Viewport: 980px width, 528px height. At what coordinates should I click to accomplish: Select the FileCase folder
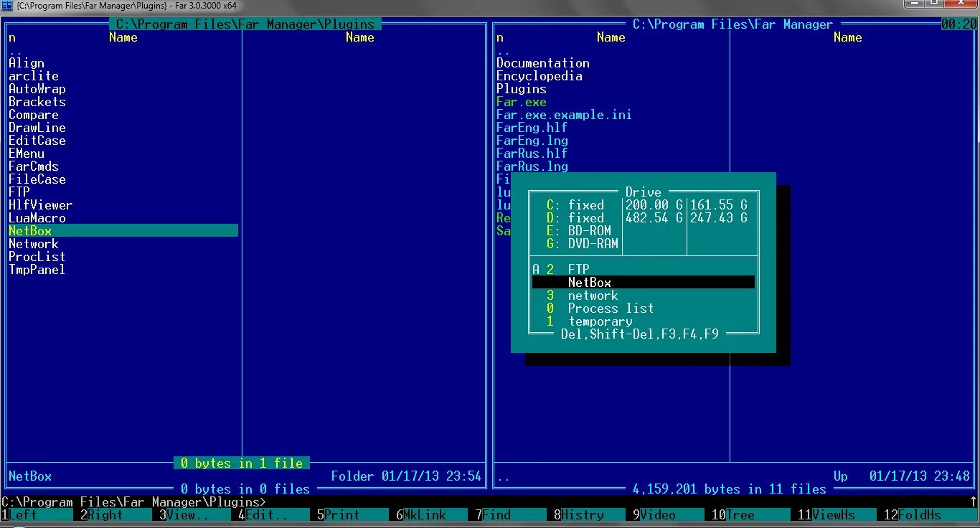[37, 179]
